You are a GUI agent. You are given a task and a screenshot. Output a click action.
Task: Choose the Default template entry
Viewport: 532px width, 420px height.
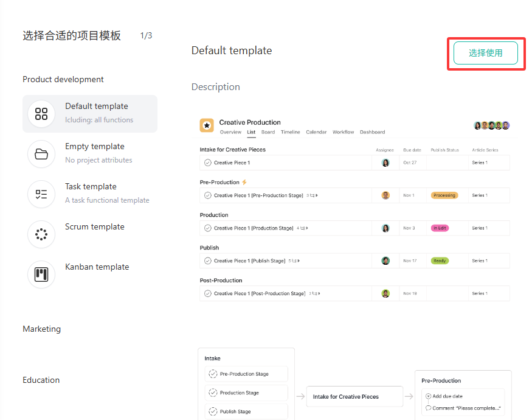90,114
